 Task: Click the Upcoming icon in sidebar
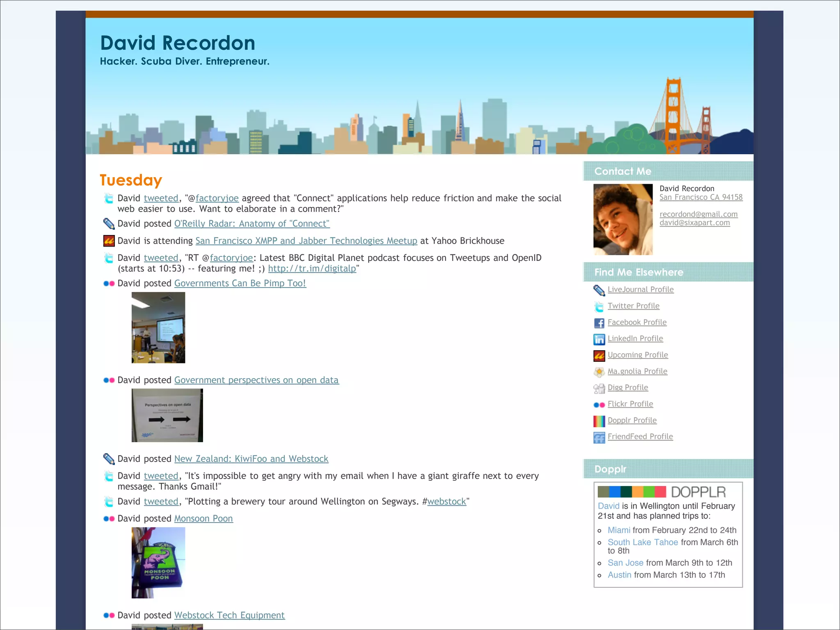tap(599, 356)
